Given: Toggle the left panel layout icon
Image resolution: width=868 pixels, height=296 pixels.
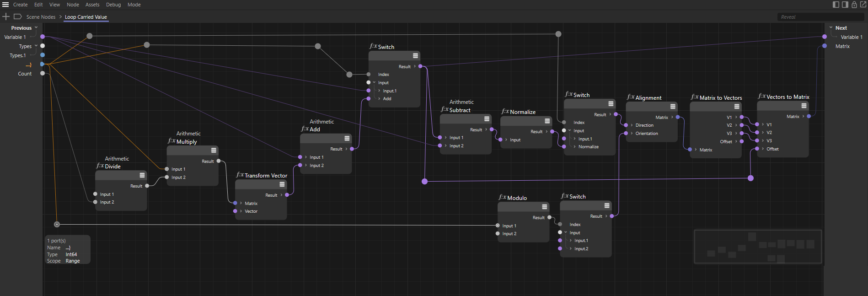Looking at the screenshot, I should 836,5.
